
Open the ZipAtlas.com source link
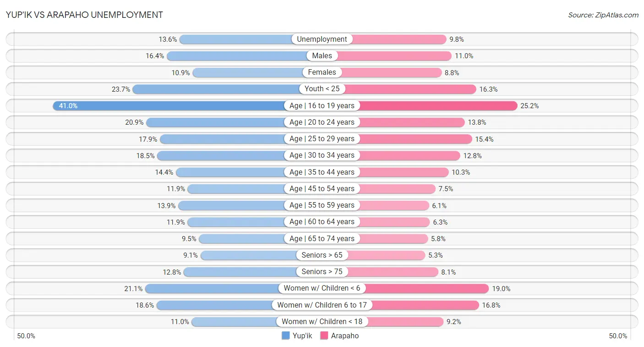coord(603,15)
